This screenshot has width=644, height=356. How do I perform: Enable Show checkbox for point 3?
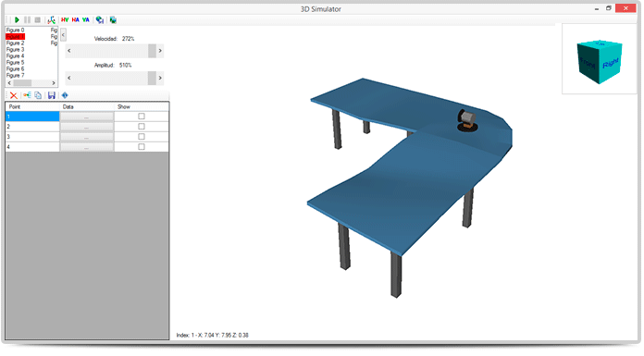tap(142, 136)
